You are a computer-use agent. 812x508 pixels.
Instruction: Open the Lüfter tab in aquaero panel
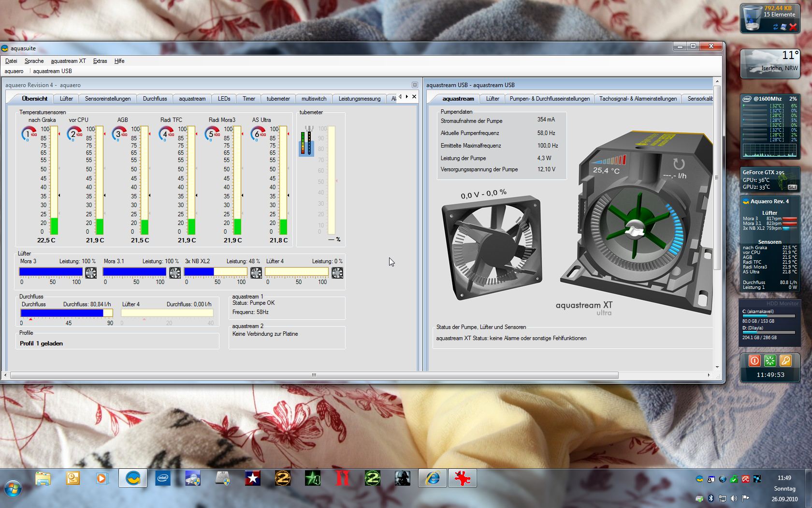click(66, 99)
